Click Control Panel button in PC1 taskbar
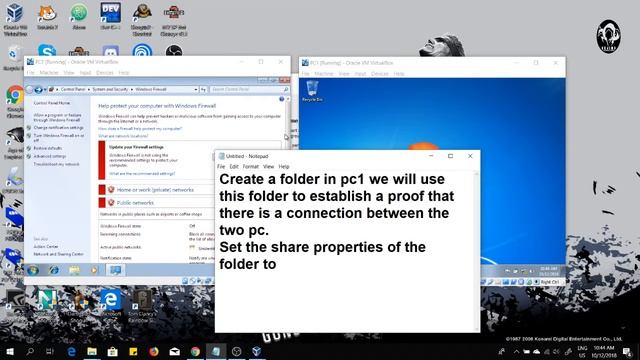640x360 pixels. coord(116,270)
